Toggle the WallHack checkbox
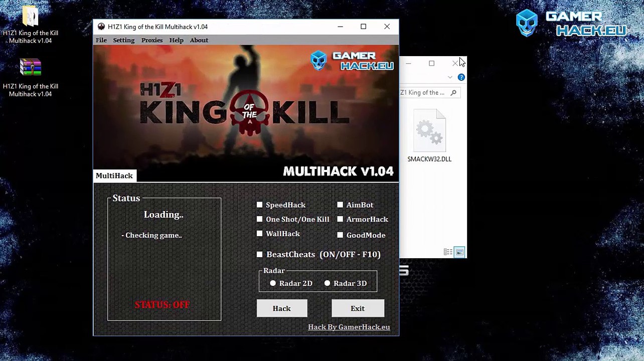Screen dimensions: 644x361 (x=259, y=234)
